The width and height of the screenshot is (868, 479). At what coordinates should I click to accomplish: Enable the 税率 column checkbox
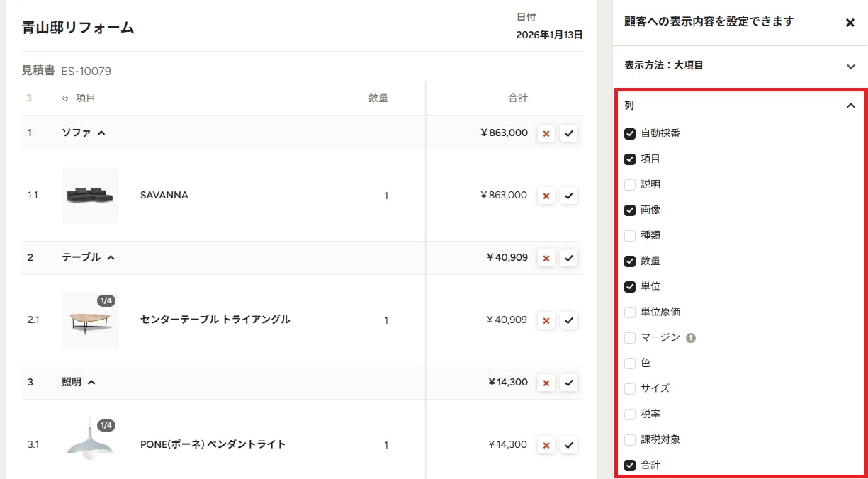tap(630, 414)
